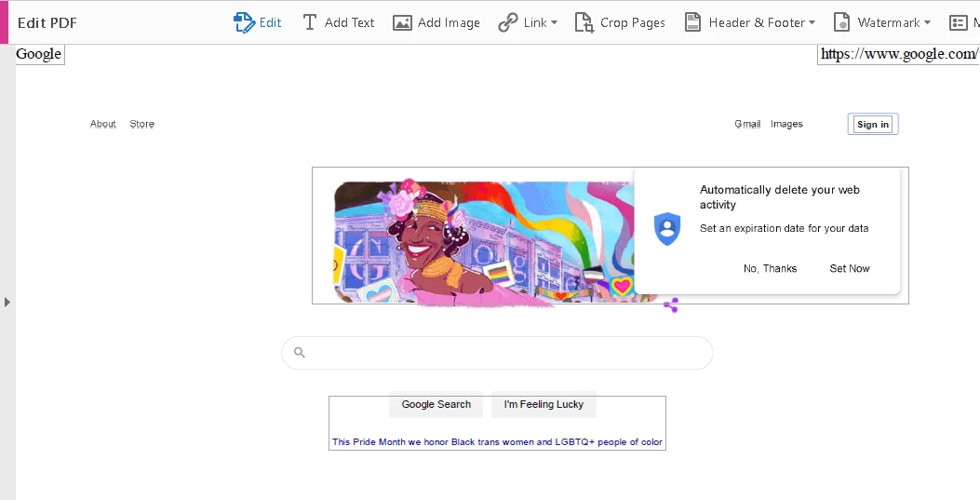Click inside the Google search input field
The width and height of the screenshot is (980, 500).
coord(497,353)
